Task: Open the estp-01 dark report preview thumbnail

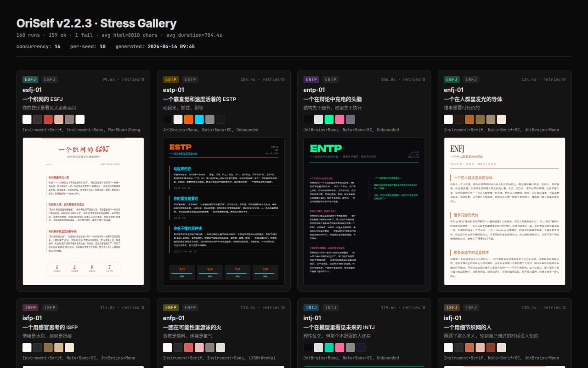Action: [x=224, y=211]
